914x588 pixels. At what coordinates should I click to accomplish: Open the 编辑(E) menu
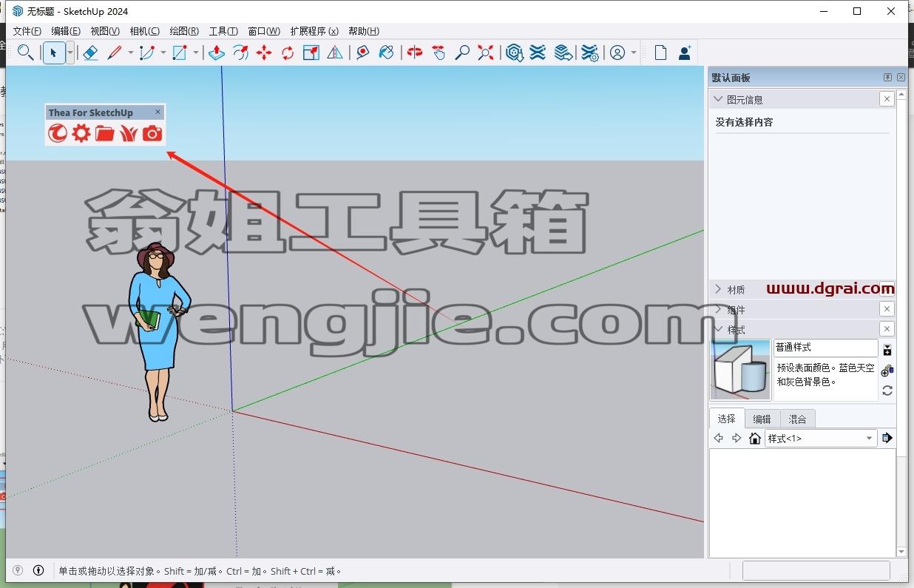coord(66,31)
